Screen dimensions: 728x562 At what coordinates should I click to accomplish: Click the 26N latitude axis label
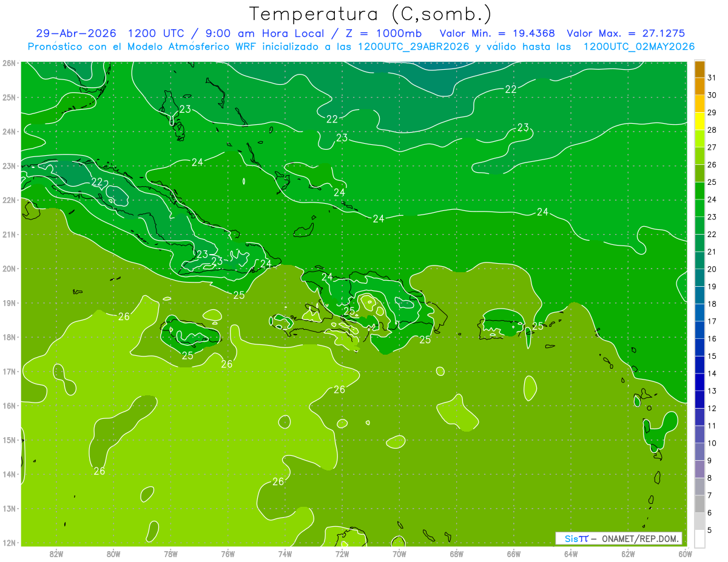coord(9,63)
